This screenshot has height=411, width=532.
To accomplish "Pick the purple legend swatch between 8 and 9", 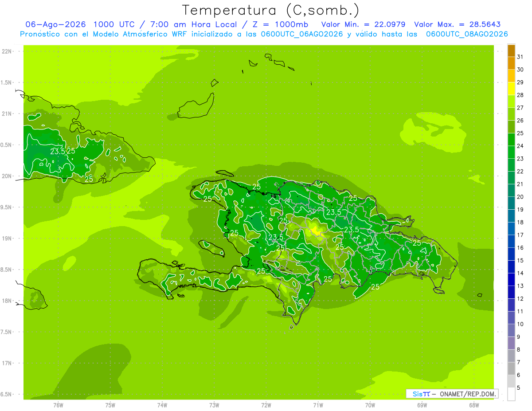I will click(511, 343).
